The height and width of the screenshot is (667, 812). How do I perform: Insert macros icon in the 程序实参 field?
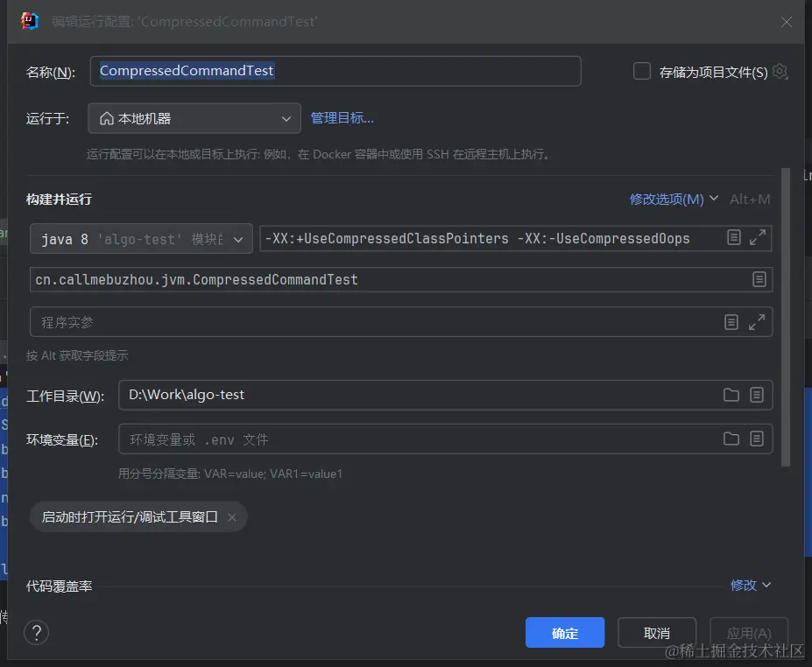tap(731, 322)
